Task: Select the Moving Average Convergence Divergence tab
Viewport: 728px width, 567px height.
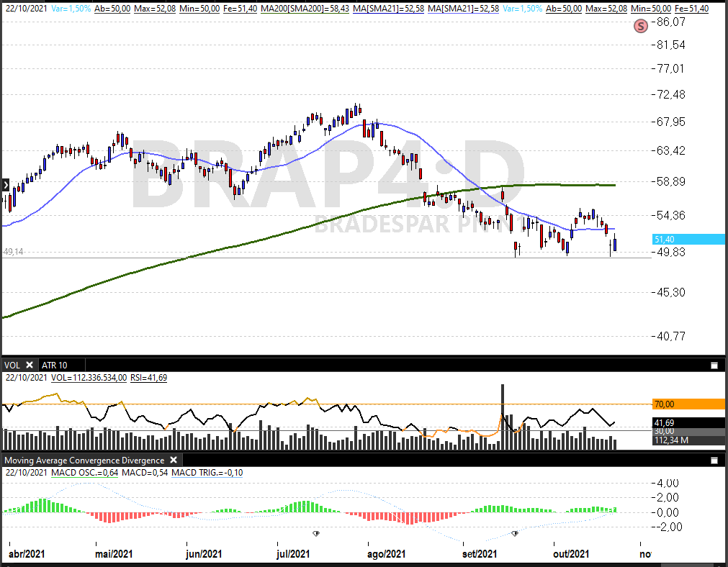Action: click(84, 460)
